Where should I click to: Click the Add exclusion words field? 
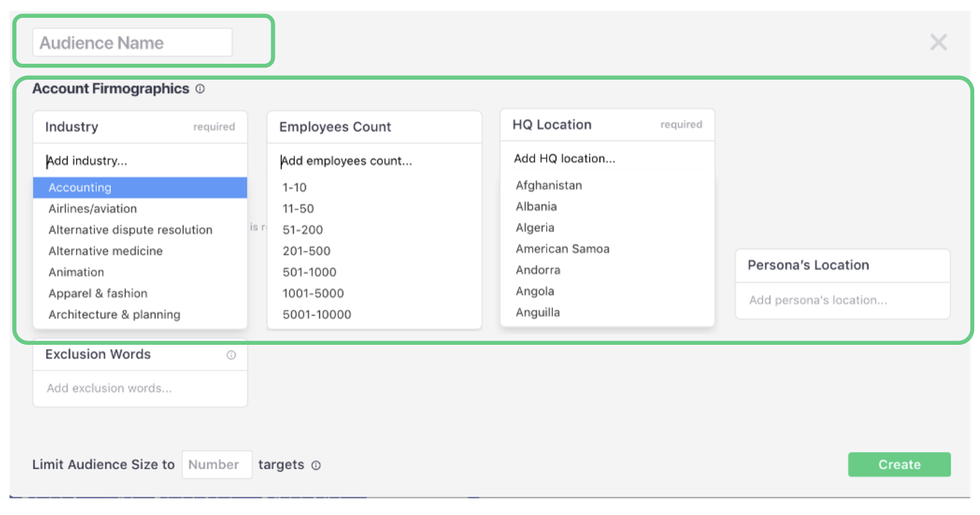click(140, 388)
